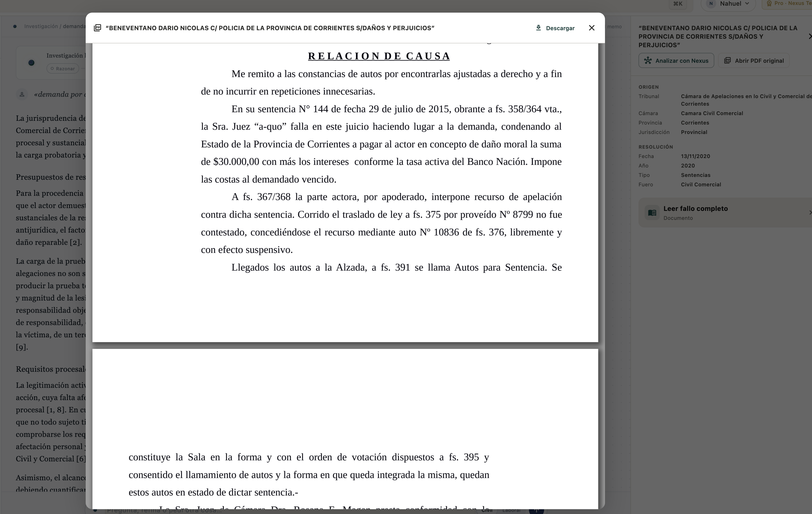Click the PDF document icon in modal header
Screen dimensions: 812x514
[x=97, y=28]
